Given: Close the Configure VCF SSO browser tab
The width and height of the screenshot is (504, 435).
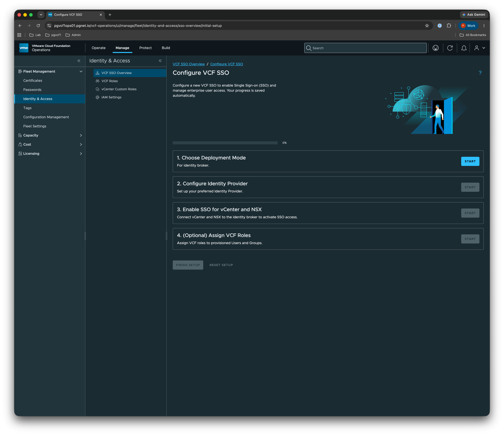Looking at the screenshot, I should click(101, 15).
